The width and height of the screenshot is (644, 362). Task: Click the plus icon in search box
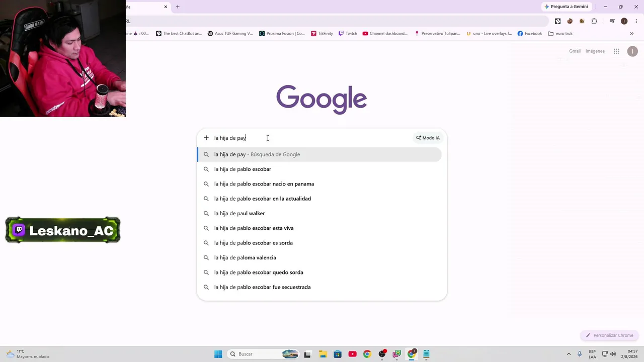click(206, 138)
